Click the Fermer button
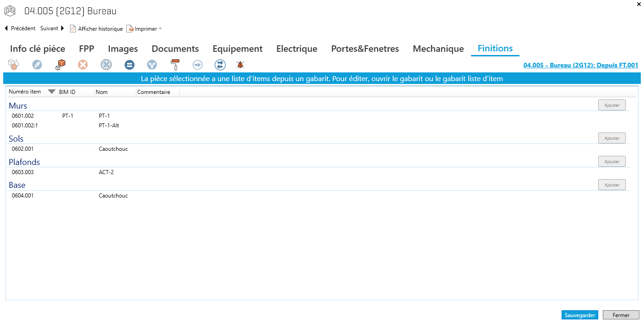The height and width of the screenshot is (324, 644). [x=621, y=315]
